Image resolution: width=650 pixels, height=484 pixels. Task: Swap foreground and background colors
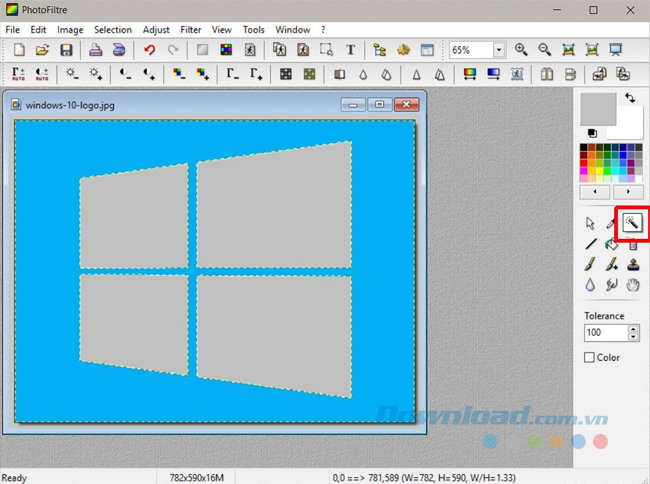[x=630, y=98]
